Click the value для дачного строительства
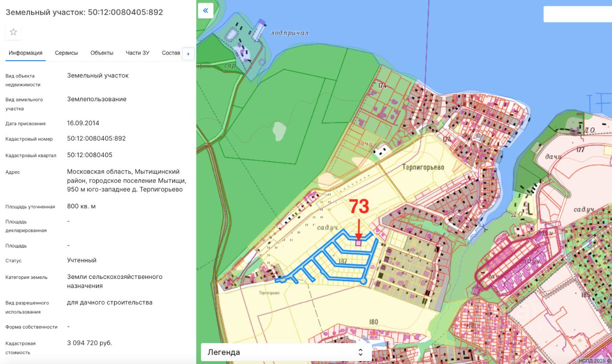612x364 pixels. (109, 302)
